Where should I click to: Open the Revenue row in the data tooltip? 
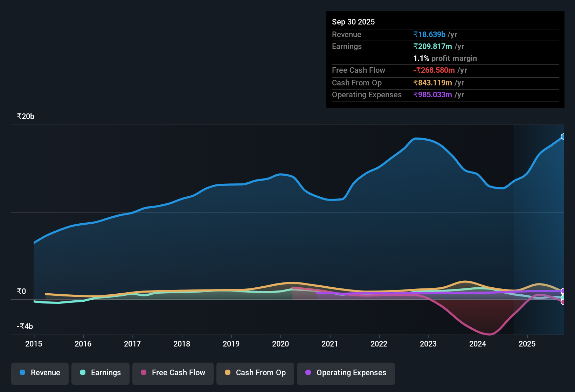click(x=347, y=34)
